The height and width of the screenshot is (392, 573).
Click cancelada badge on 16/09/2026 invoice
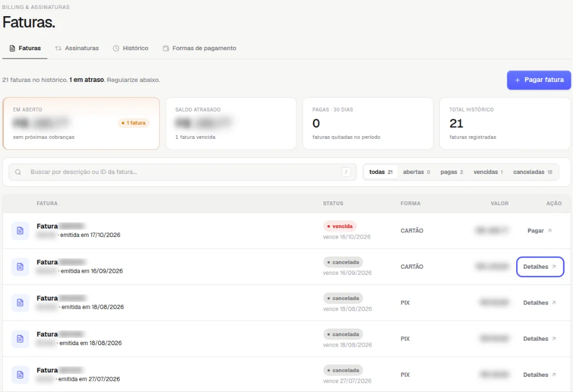click(343, 262)
